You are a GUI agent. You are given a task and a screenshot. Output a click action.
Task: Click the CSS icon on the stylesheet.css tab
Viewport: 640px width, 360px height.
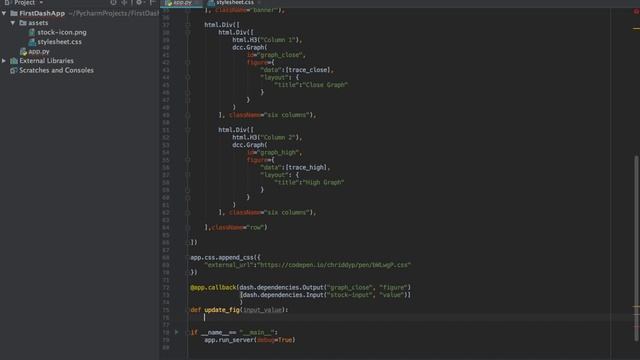(x=211, y=2)
